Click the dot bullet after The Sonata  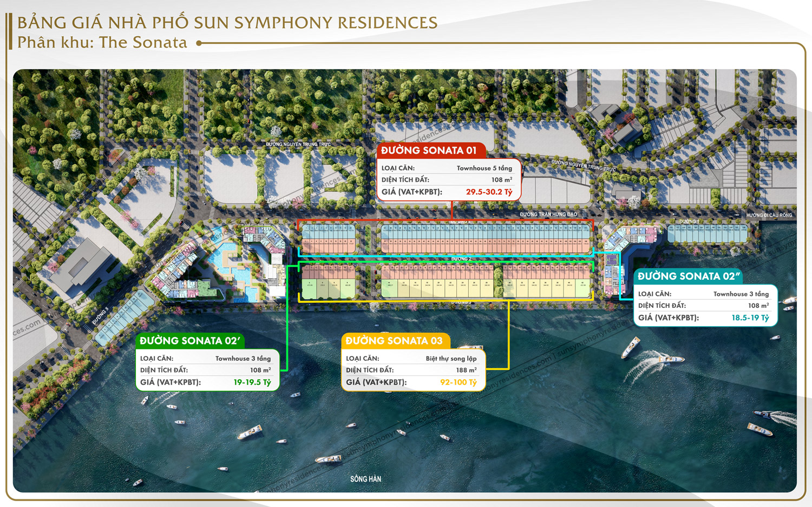(199, 43)
